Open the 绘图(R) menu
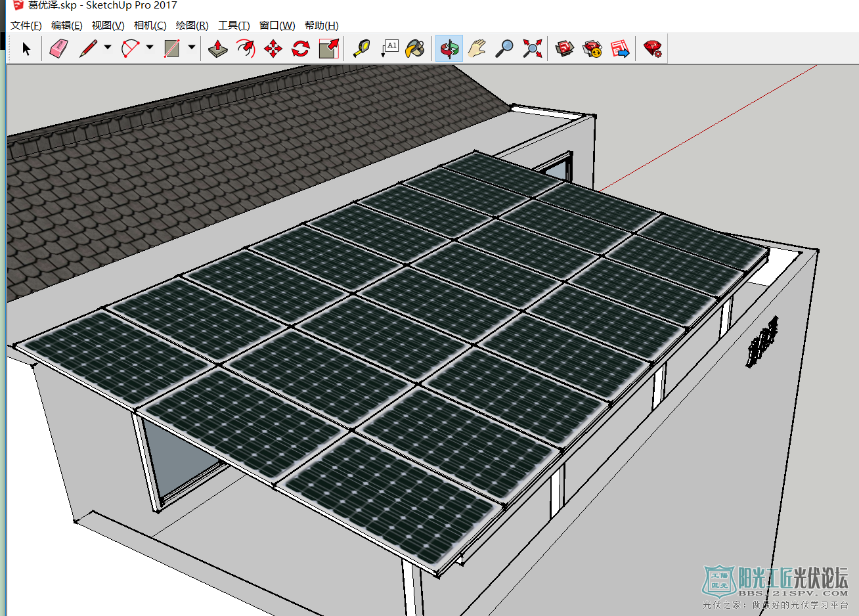 click(192, 26)
